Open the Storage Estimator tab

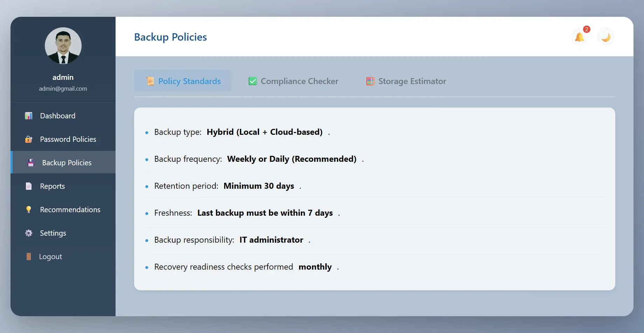[x=406, y=81]
